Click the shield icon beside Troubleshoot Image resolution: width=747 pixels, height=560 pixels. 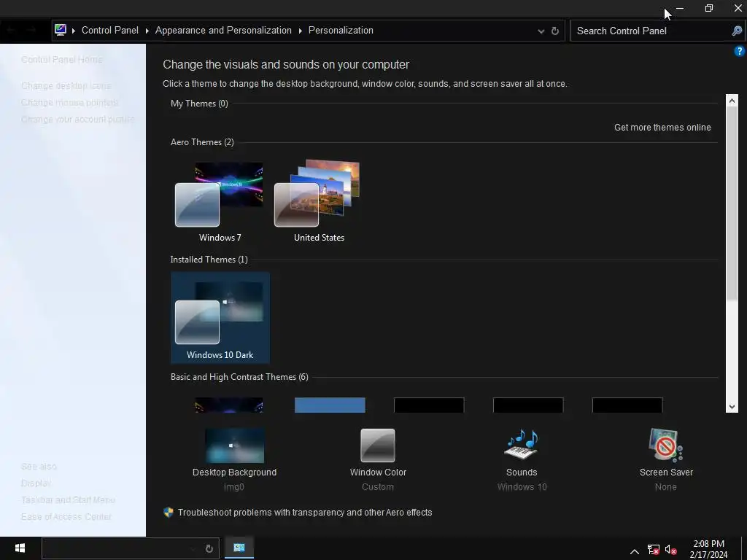tap(169, 513)
